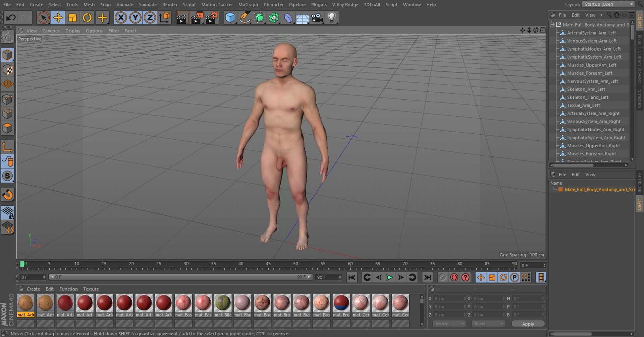Select Skeleton_Hand_Left in object tree
The image size is (644, 337).
pyautogui.click(x=587, y=97)
